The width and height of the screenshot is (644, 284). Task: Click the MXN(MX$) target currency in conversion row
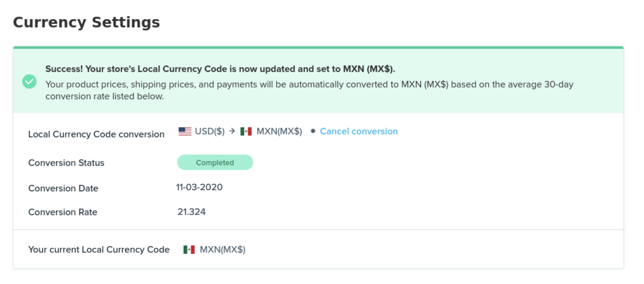(x=279, y=131)
